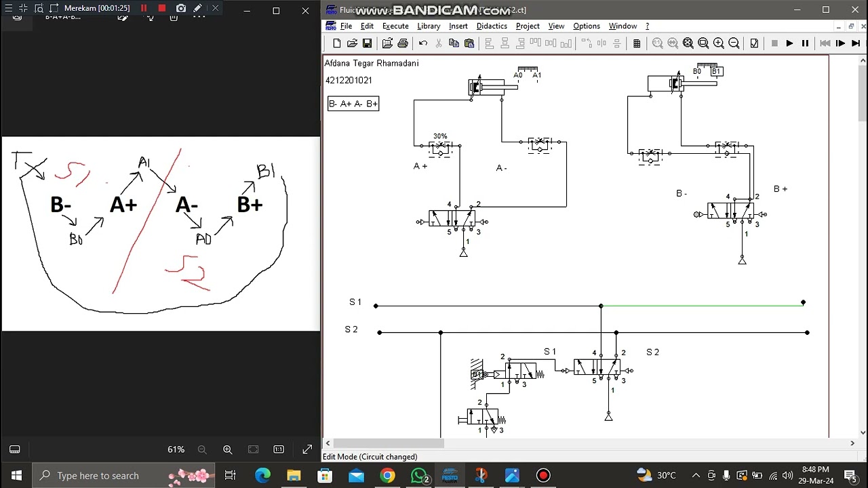Open the File menu
The height and width of the screenshot is (488, 868).
346,26
